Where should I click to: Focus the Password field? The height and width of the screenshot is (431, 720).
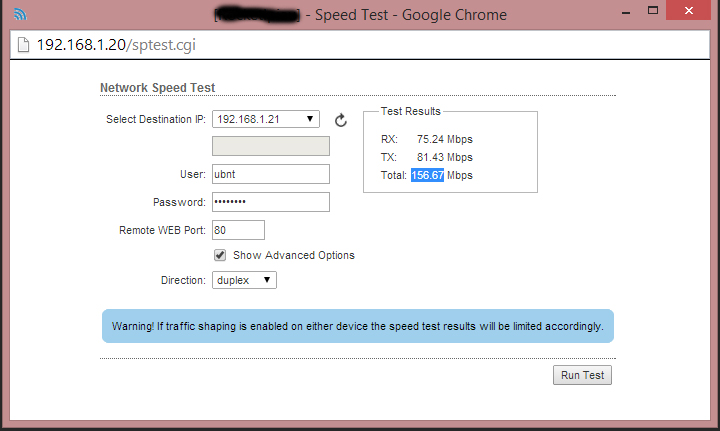[x=271, y=202]
